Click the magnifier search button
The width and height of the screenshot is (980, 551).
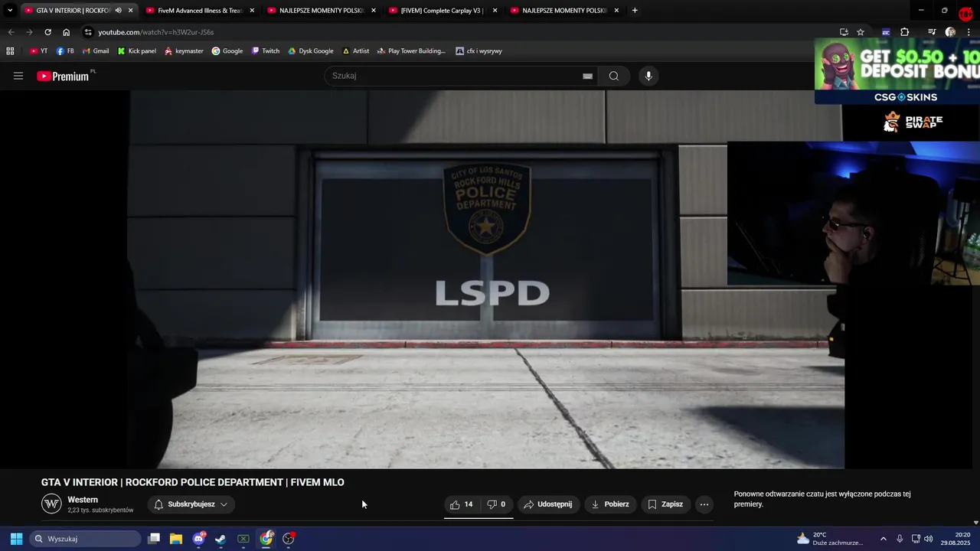(614, 76)
